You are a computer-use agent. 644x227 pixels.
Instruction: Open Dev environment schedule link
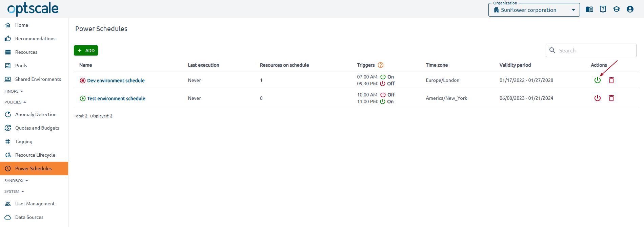point(116,81)
